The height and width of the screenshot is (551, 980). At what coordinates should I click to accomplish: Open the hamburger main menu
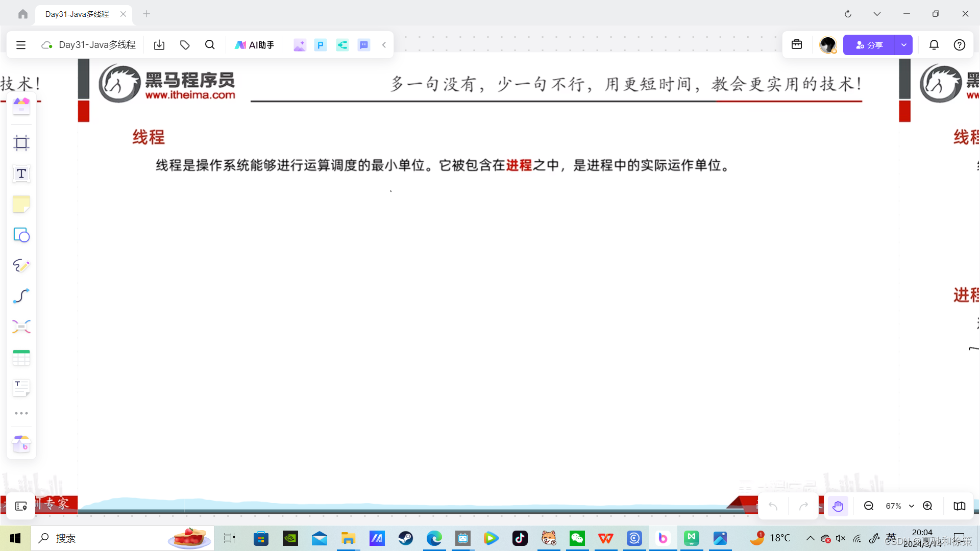click(21, 45)
